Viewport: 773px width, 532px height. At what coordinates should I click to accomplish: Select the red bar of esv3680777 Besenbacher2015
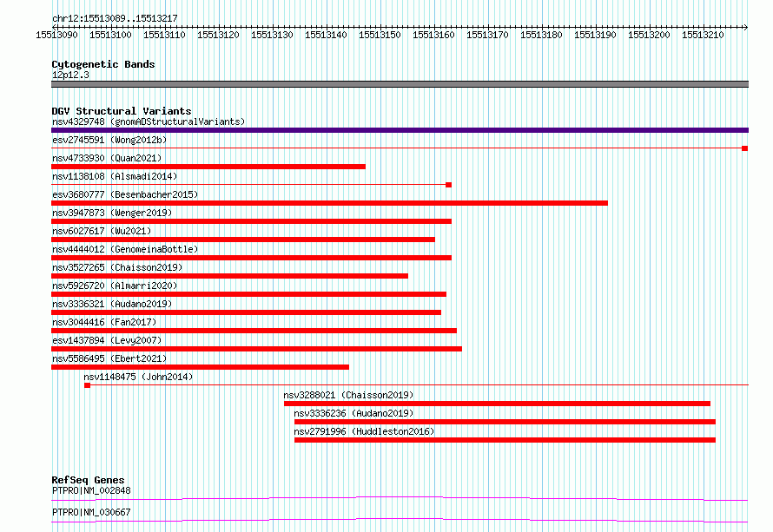pos(329,203)
